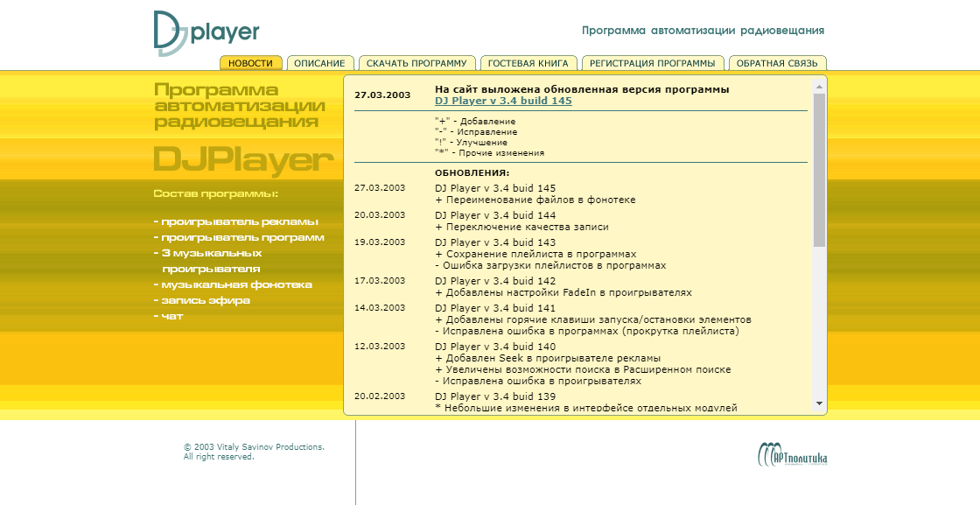Click the large DJPlayer banner title

point(244,159)
